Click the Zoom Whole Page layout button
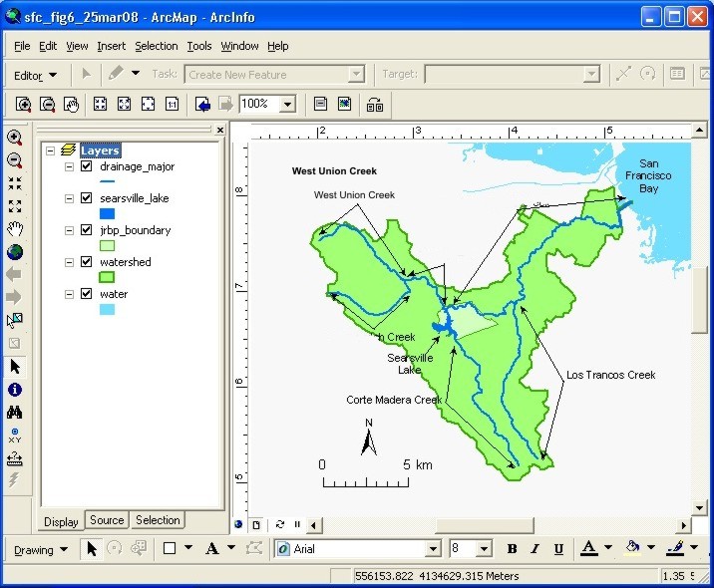714x588 pixels. [x=148, y=104]
